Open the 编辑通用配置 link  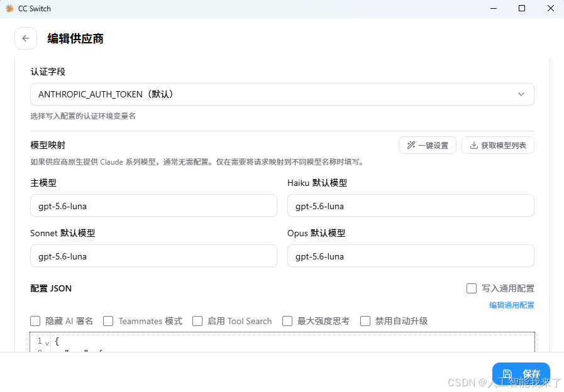[x=511, y=305]
